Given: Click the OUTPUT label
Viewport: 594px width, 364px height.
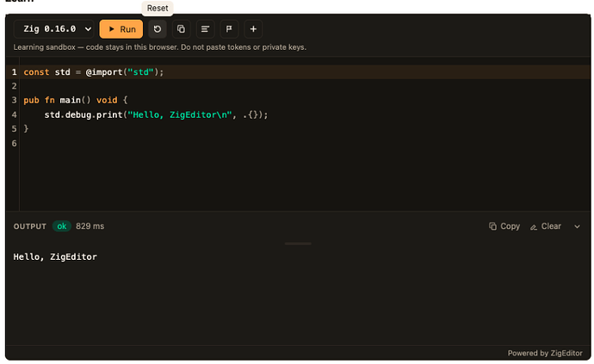Looking at the screenshot, I should click(30, 226).
